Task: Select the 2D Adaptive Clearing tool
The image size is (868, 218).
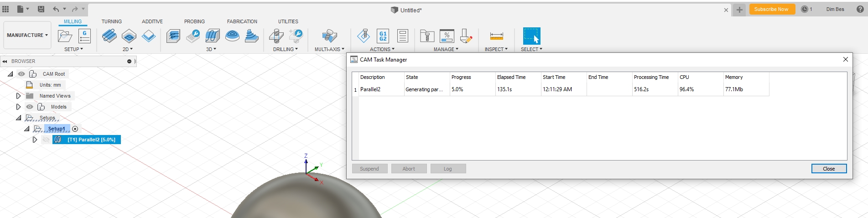Action: tap(109, 36)
